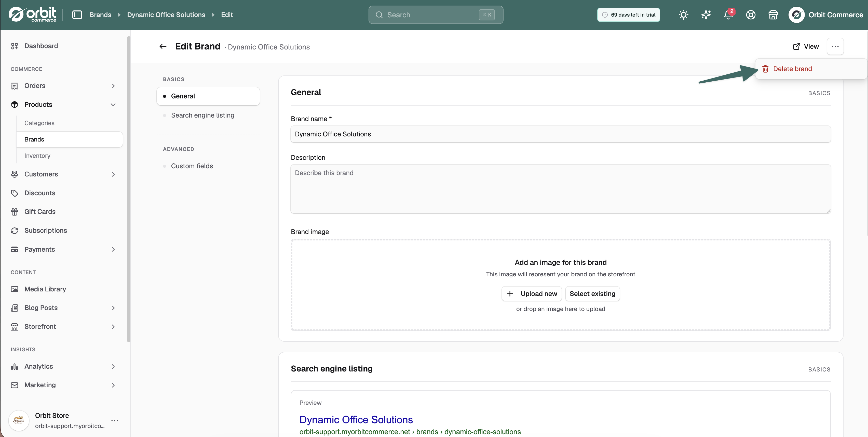Click the sidebar vertical scrollbar

pyautogui.click(x=128, y=189)
